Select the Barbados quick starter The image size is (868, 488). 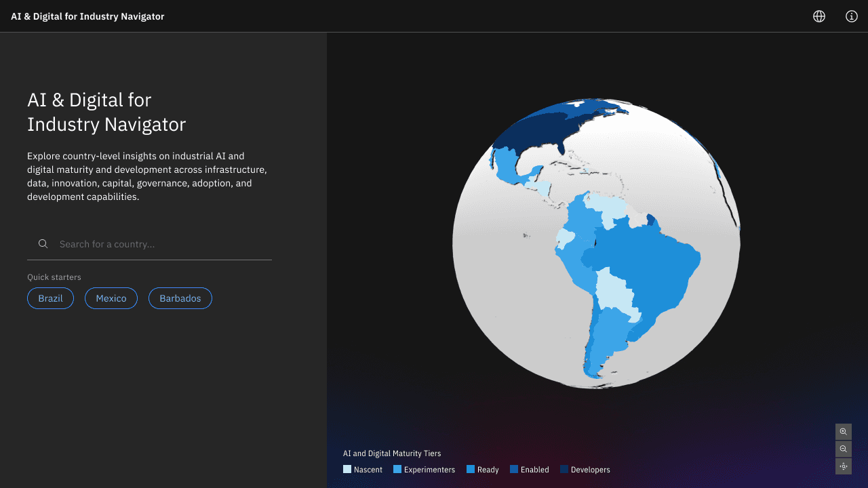pos(180,298)
